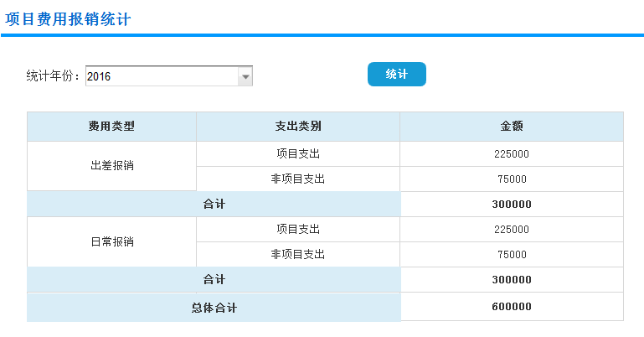
Task: Click the 75000 amount in 日常报销
Action: click(x=512, y=254)
